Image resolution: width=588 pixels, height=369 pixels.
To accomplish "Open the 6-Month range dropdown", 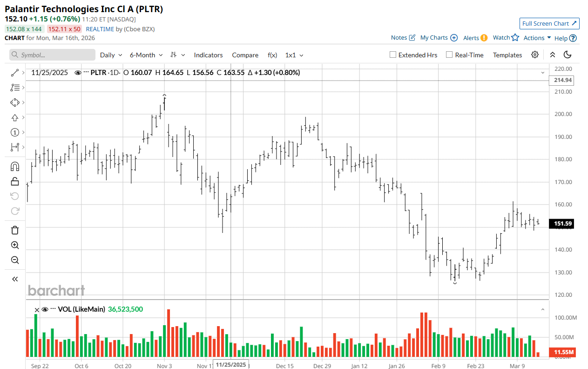I will (x=146, y=55).
